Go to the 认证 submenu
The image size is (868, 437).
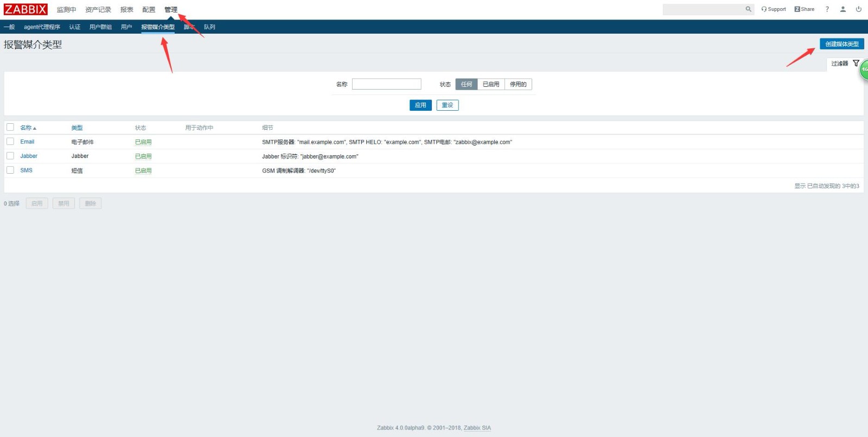click(75, 27)
